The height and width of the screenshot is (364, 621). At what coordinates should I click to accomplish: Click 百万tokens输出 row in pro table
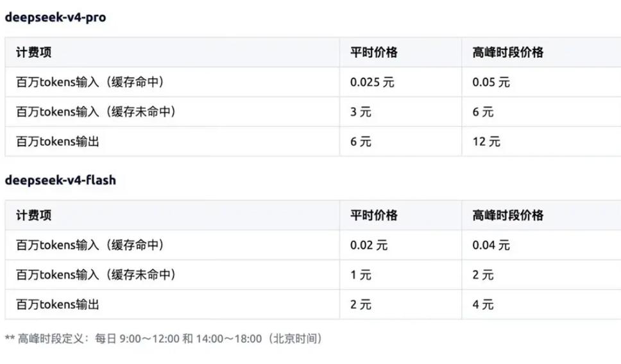point(313,141)
